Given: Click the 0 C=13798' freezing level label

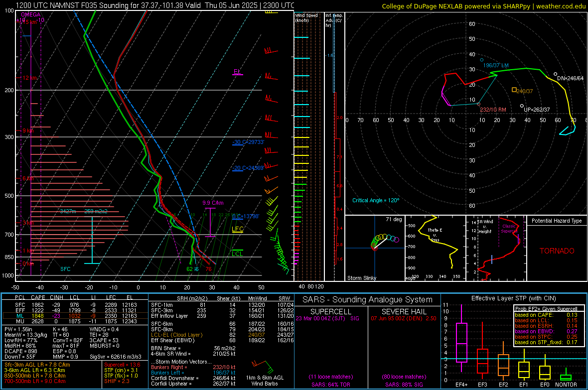Looking at the screenshot, I should 246,216.
